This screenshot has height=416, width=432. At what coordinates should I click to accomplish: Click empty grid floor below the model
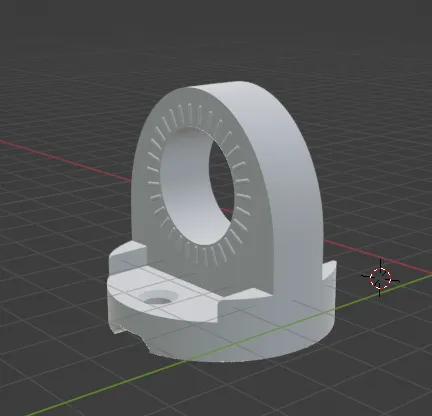click(300, 390)
